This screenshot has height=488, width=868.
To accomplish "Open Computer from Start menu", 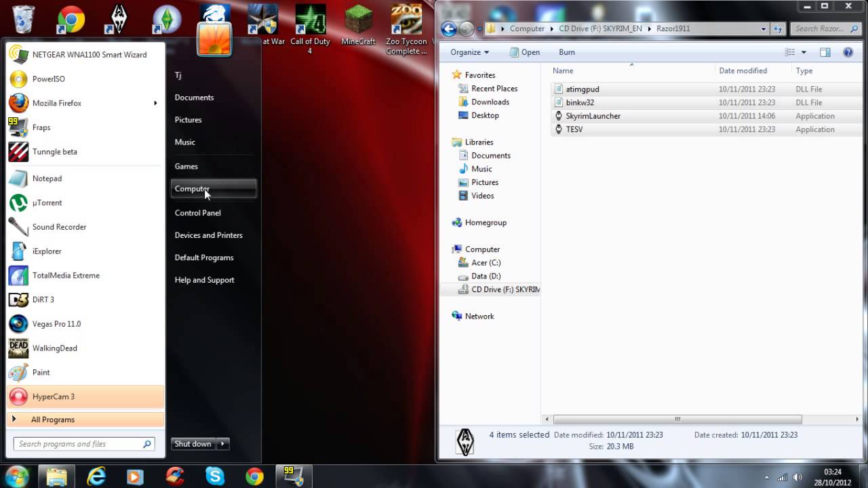I will coord(214,189).
